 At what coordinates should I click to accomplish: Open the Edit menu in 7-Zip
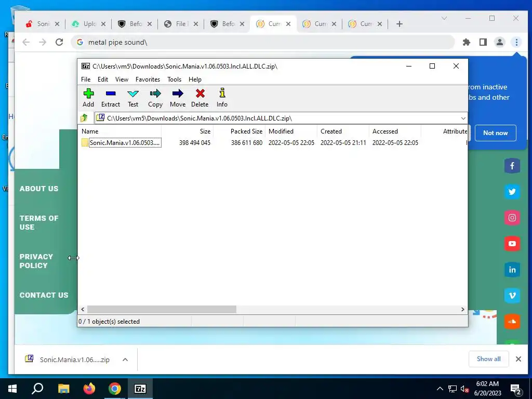(x=103, y=79)
